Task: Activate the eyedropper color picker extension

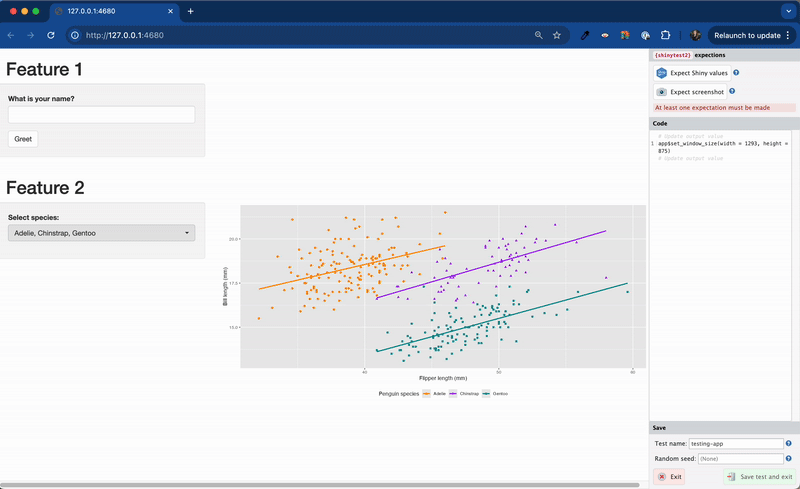Action: pyautogui.click(x=585, y=35)
